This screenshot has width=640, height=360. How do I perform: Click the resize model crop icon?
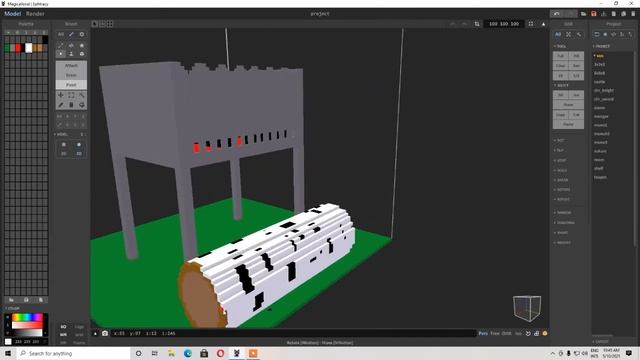point(477,24)
